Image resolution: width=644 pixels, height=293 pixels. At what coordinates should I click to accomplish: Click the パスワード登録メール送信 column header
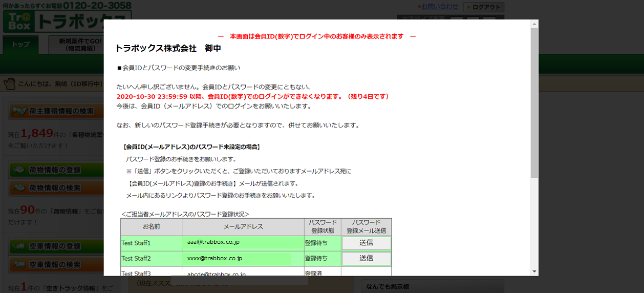point(366,227)
